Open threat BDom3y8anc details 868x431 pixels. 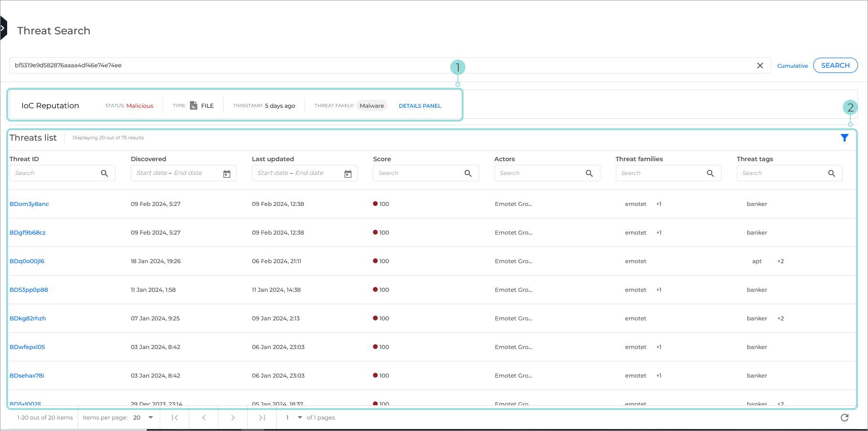29,204
